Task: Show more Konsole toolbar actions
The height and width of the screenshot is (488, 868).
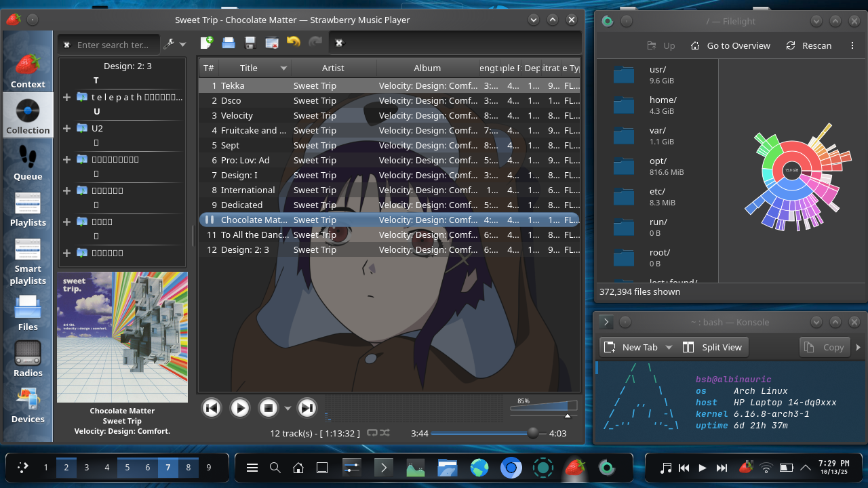Action: 858,347
